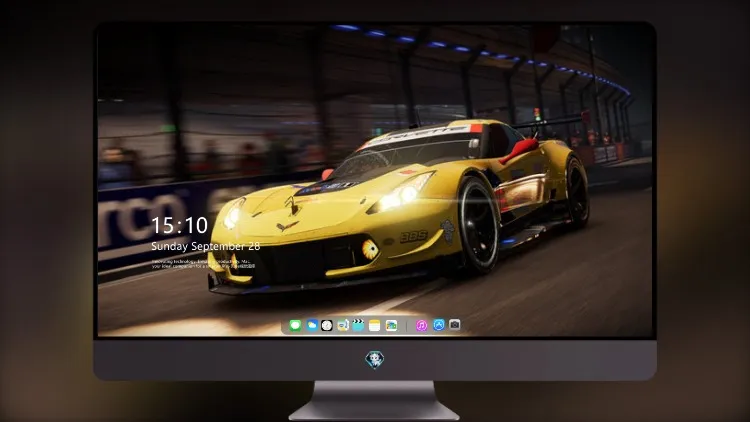Open the green Messages app in dock
The image size is (750, 422).
coord(295,326)
